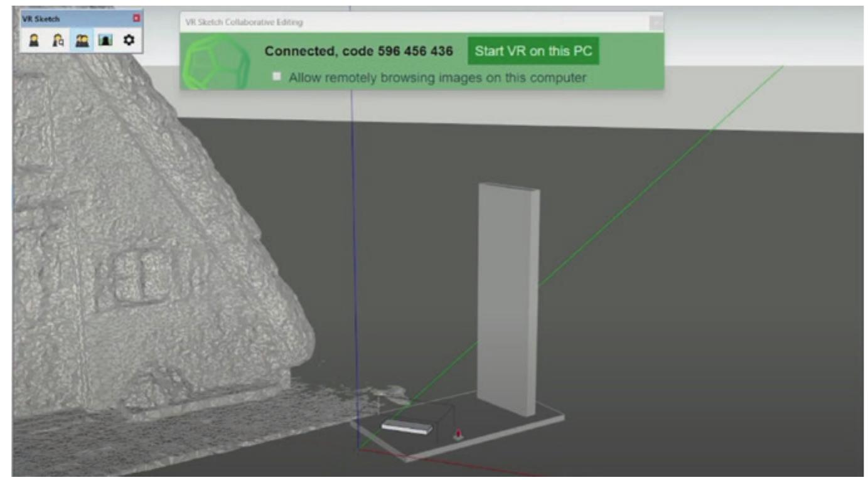Enable 'Allow remotely browsing images on this computer'
The image size is (868, 480).
pyautogui.click(x=276, y=75)
